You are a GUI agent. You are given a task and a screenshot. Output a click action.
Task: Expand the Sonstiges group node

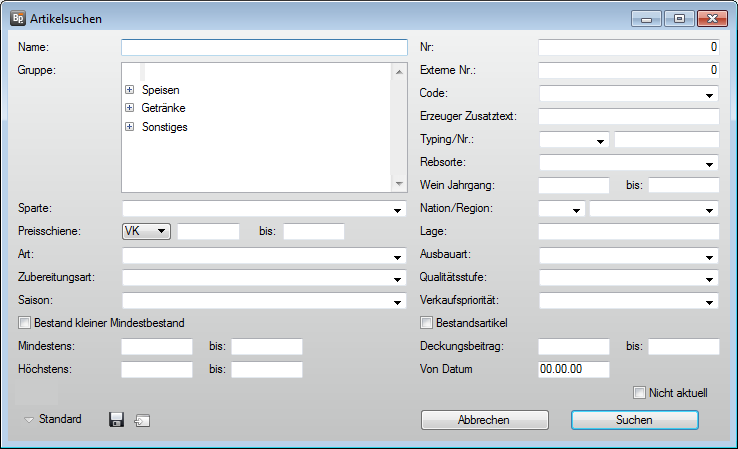tap(129, 127)
